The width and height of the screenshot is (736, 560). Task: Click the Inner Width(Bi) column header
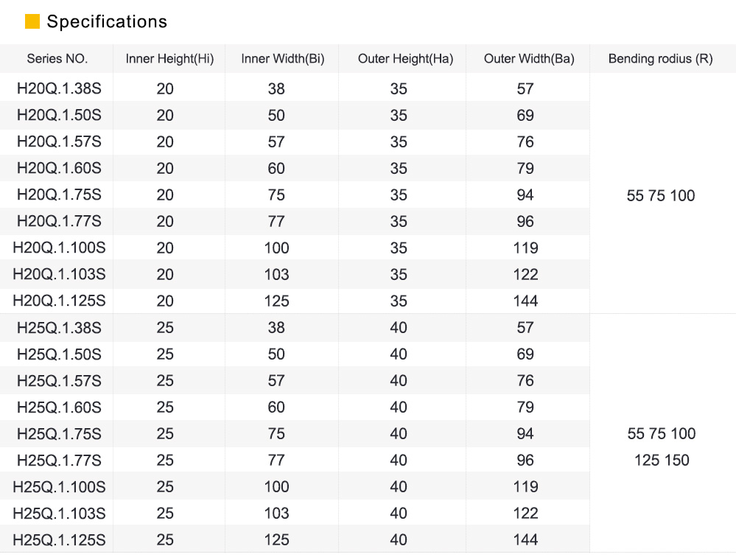[x=282, y=59]
